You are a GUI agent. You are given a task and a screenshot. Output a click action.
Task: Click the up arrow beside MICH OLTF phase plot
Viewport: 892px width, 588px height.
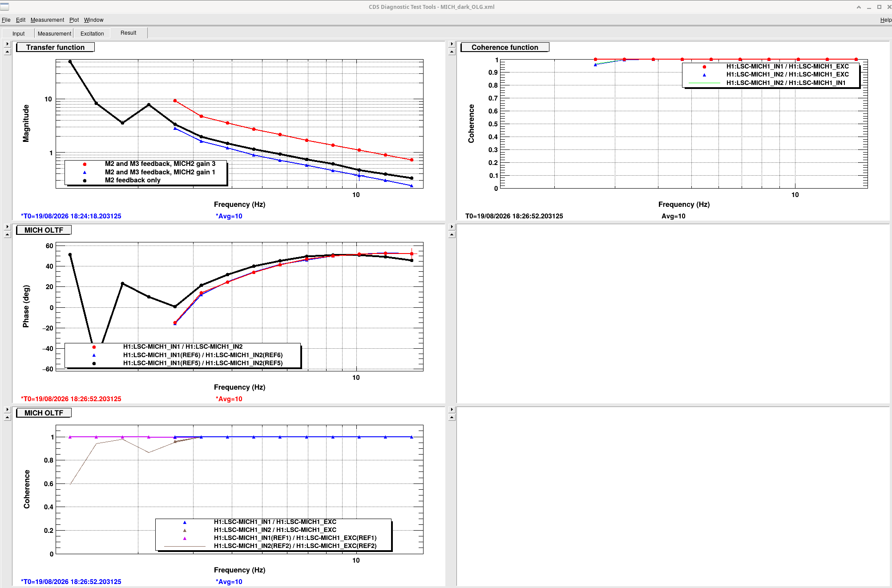click(7, 235)
